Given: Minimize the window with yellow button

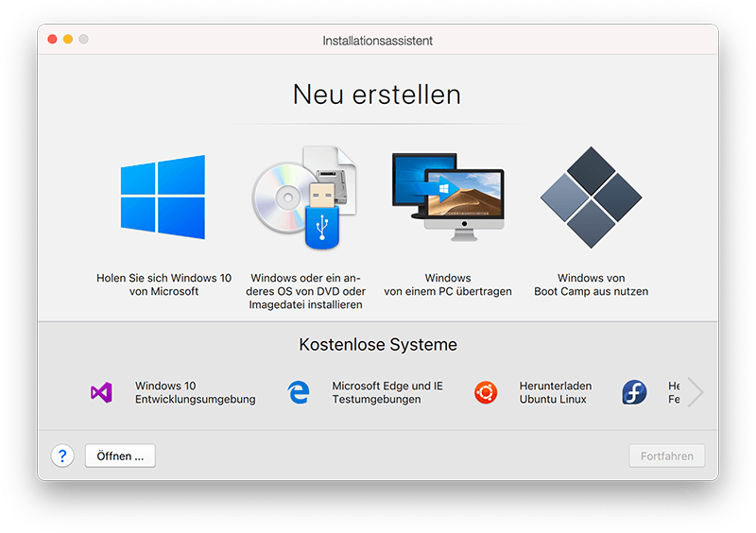Looking at the screenshot, I should pyautogui.click(x=68, y=39).
